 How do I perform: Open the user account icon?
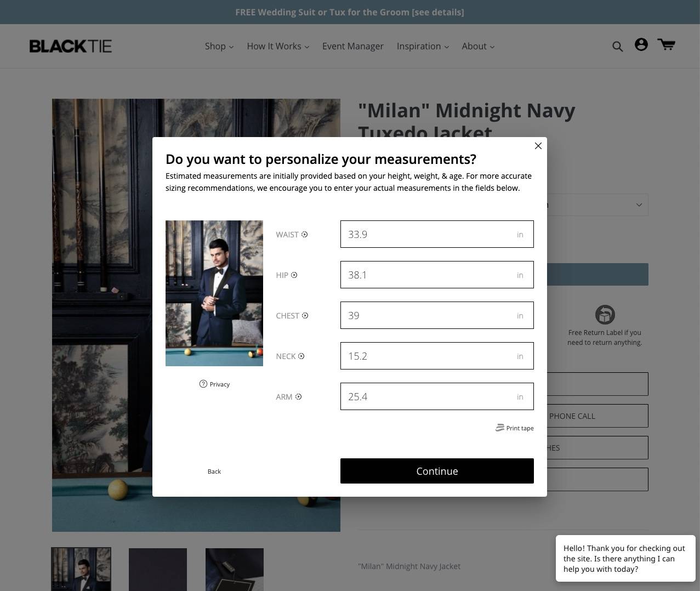641,44
